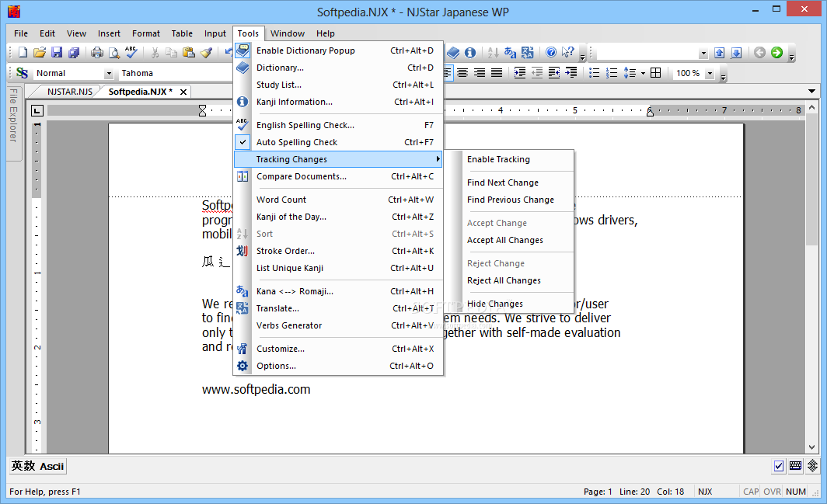Open the line spacing dropdown arrow
The height and width of the screenshot is (504, 827).
pyautogui.click(x=642, y=73)
